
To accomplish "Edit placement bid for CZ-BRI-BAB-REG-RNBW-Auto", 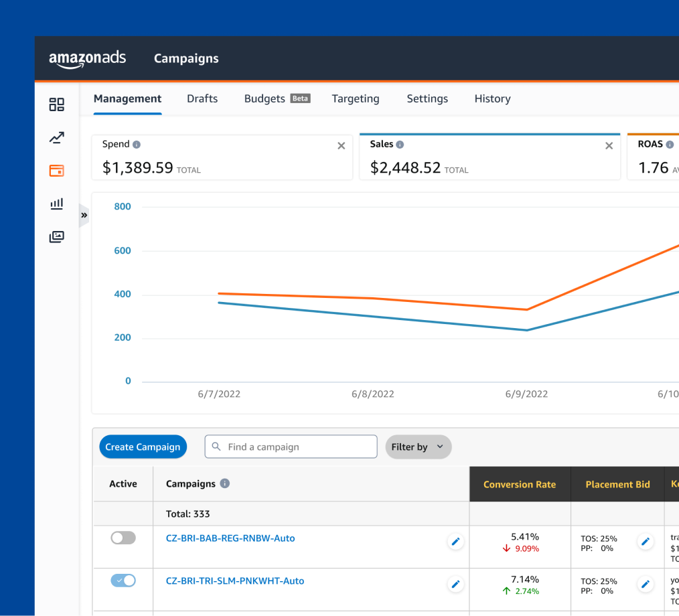I will pos(646,542).
